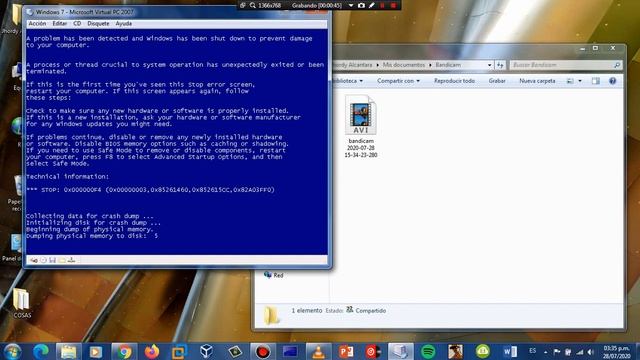Screen dimensions: 640x360
Task: Click the network adapter status icon in Virtual PC
Action: [x=71, y=260]
